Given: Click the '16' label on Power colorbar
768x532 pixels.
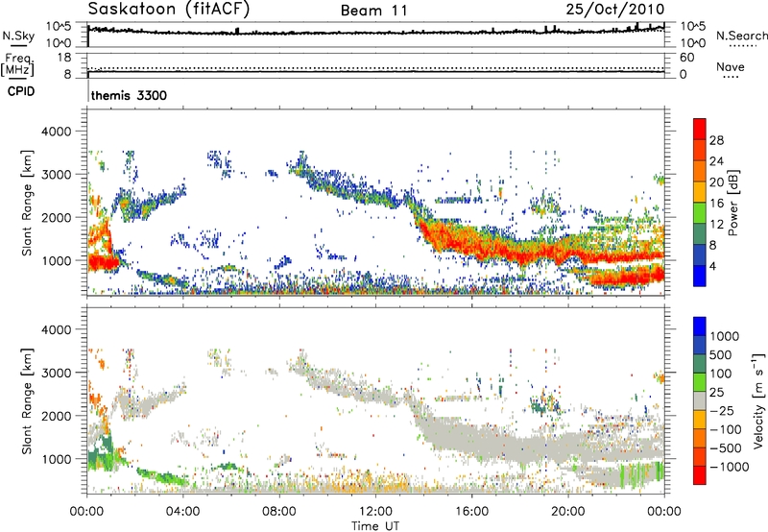Looking at the screenshot, I should (716, 204).
